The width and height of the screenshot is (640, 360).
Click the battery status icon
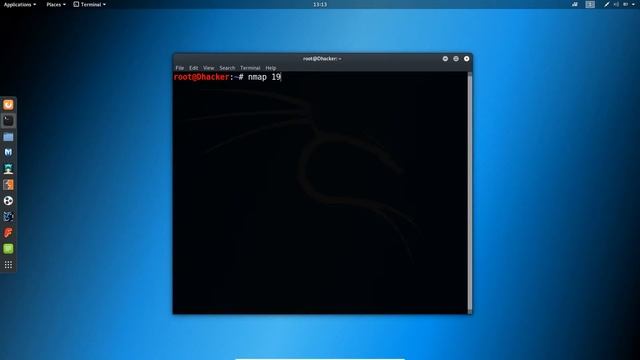625,4
